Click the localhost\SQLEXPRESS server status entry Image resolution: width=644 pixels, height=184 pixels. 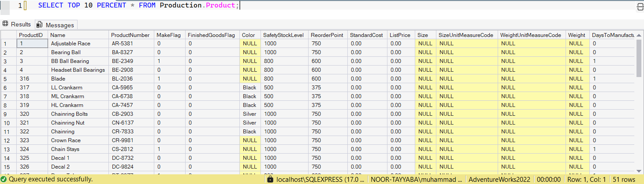click(x=320, y=180)
